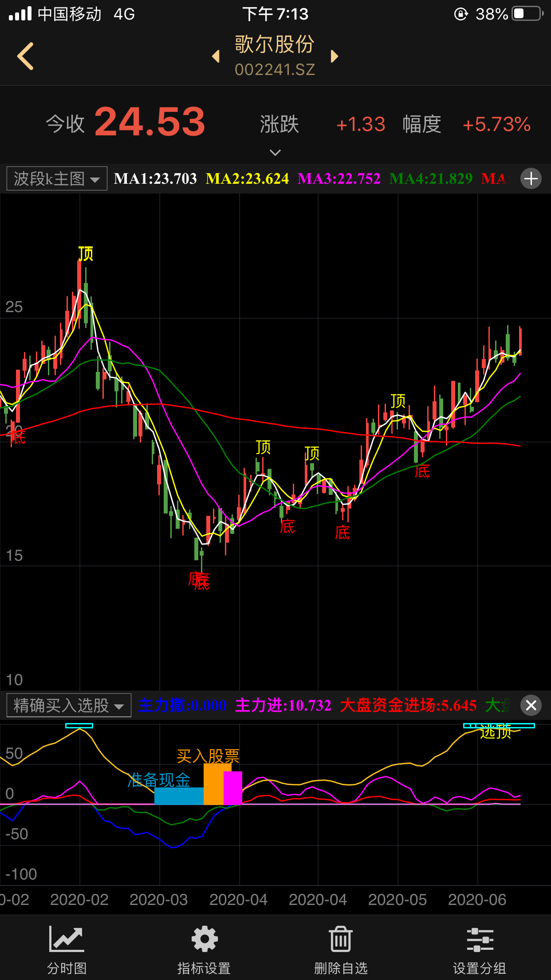Viewport: 551px width, 980px height.
Task: Switch to next stock with right triangle
Action: point(335,56)
